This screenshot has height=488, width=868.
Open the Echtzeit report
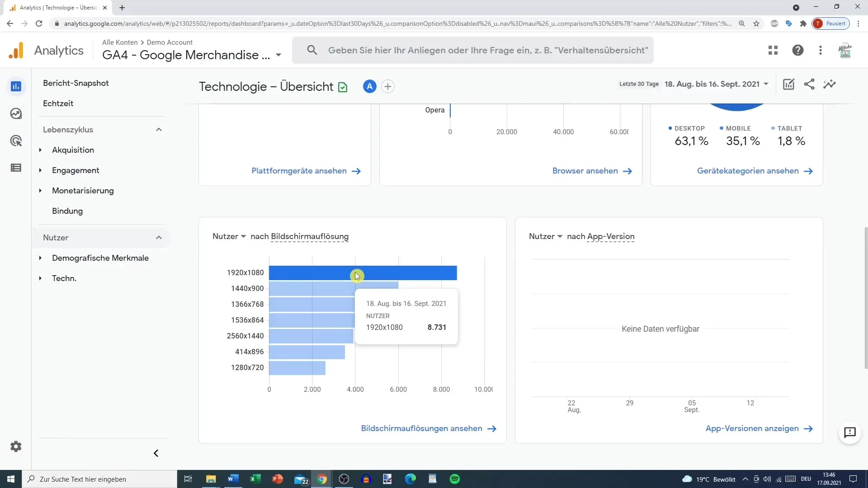58,103
